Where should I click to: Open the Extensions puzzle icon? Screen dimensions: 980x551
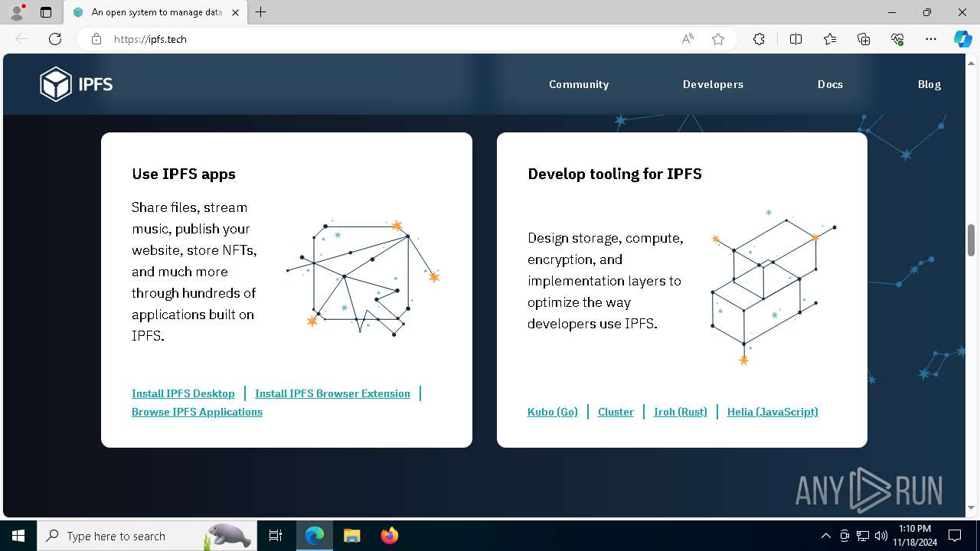point(759,39)
